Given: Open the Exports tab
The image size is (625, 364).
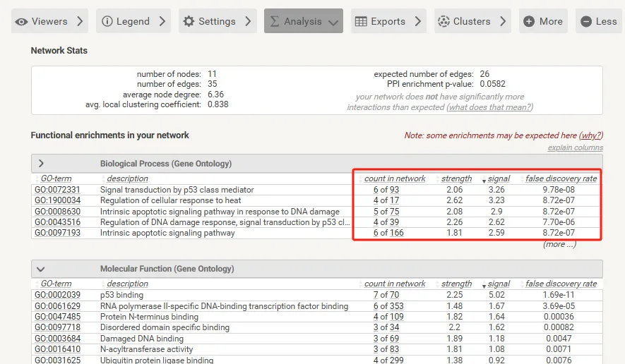Looking at the screenshot, I should pos(388,21).
